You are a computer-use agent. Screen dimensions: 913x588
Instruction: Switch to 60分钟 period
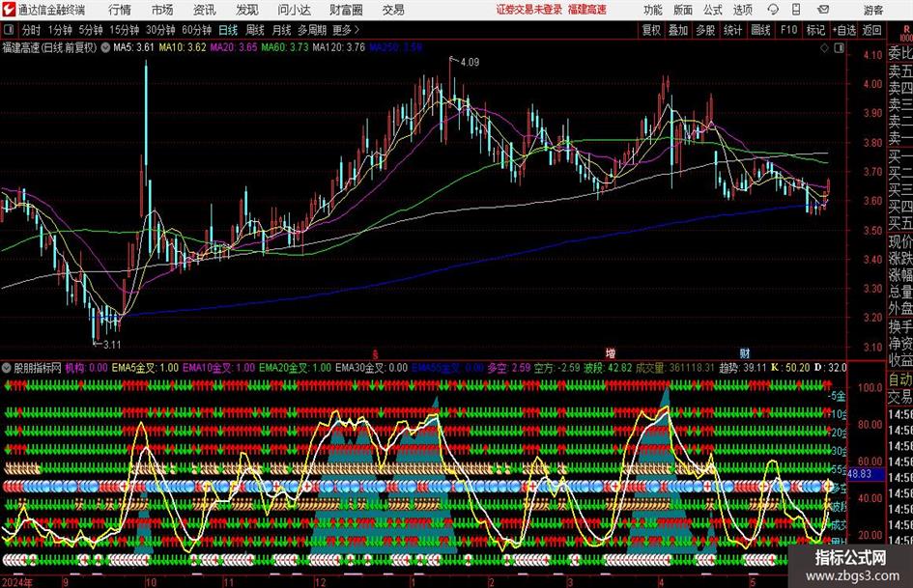197,30
